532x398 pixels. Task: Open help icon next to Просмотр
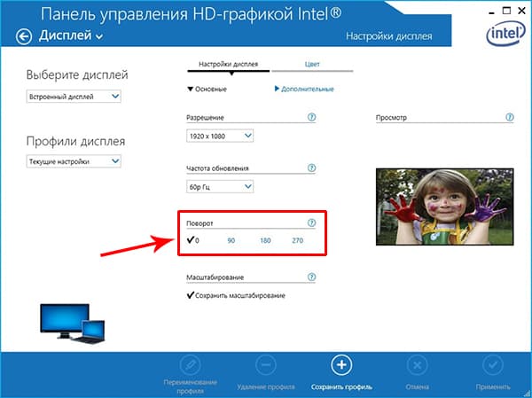pyautogui.click(x=510, y=117)
